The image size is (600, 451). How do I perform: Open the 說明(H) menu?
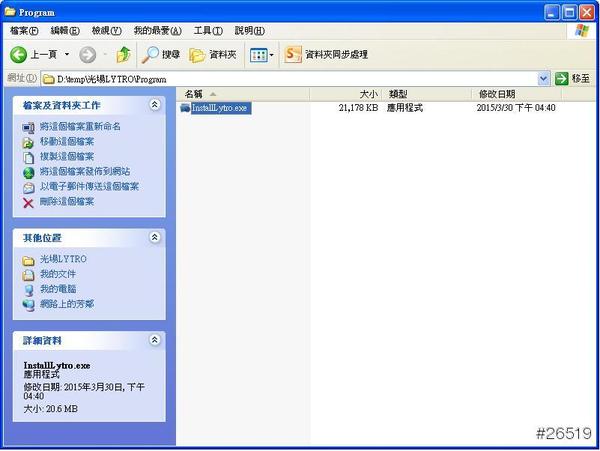249,31
